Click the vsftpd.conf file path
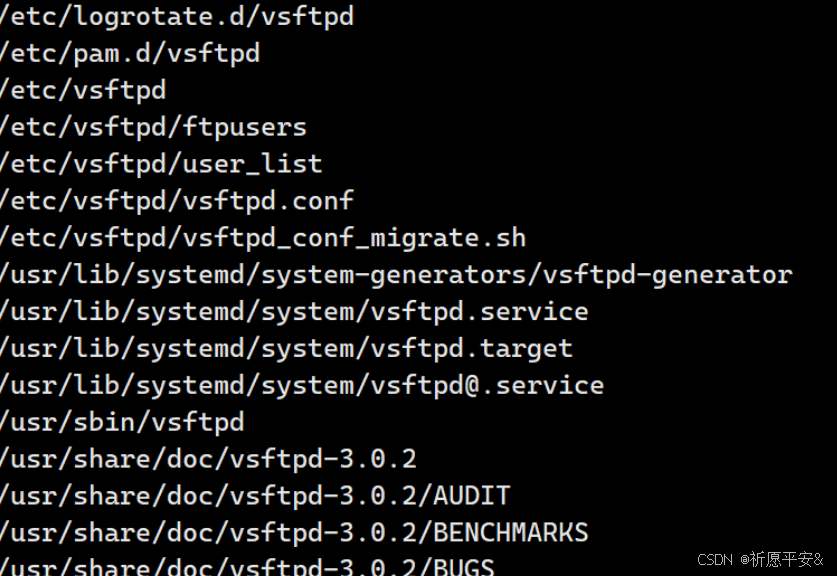This screenshot has height=576, width=837. click(177, 201)
